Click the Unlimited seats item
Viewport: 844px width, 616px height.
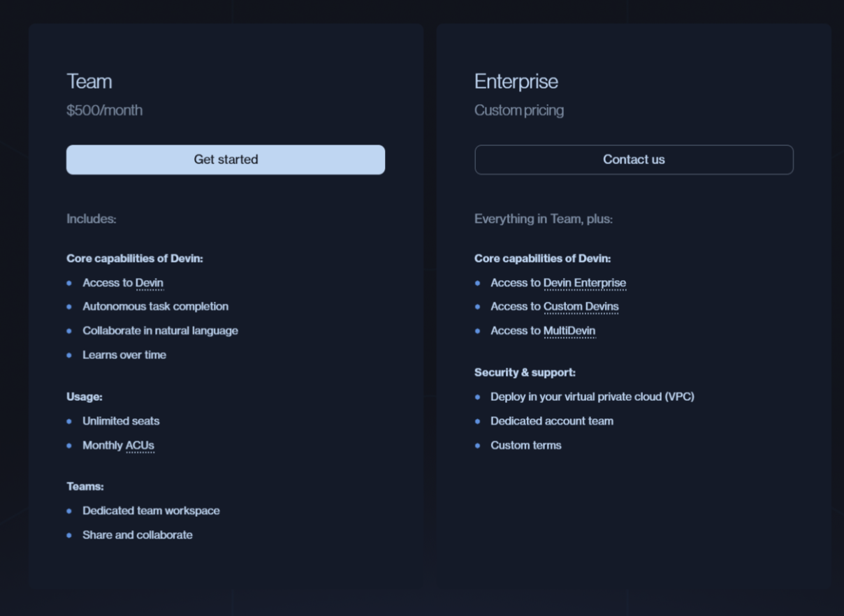click(x=121, y=421)
